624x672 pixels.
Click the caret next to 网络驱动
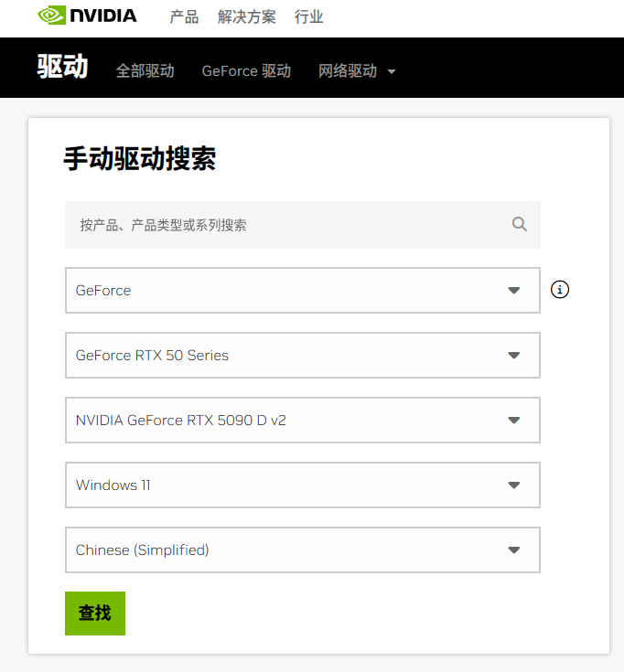click(392, 71)
